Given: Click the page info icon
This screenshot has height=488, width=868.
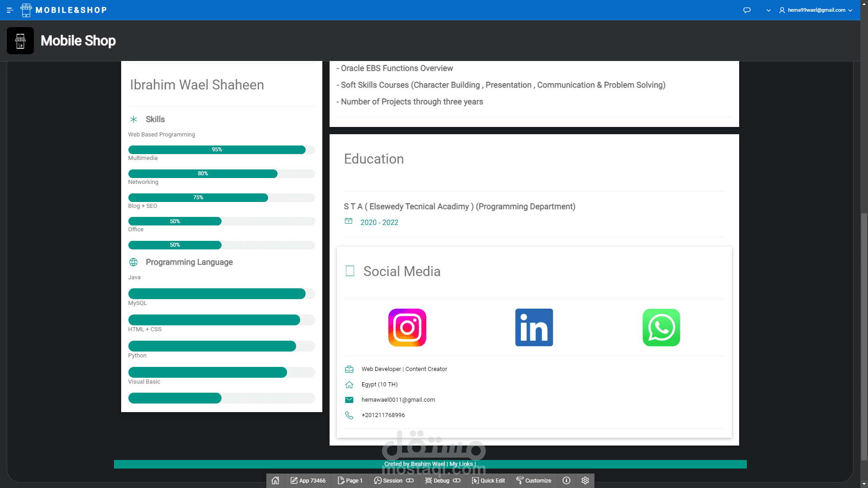Looking at the screenshot, I should pyautogui.click(x=566, y=480).
